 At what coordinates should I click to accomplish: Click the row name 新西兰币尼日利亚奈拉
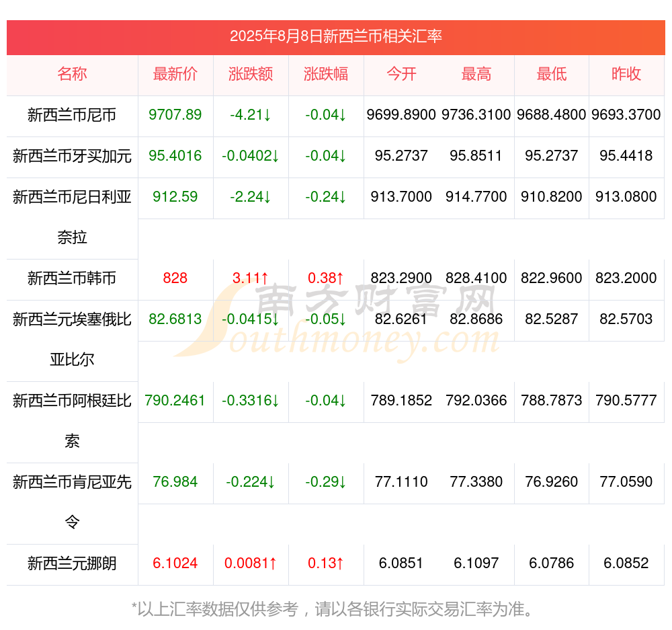click(72, 217)
